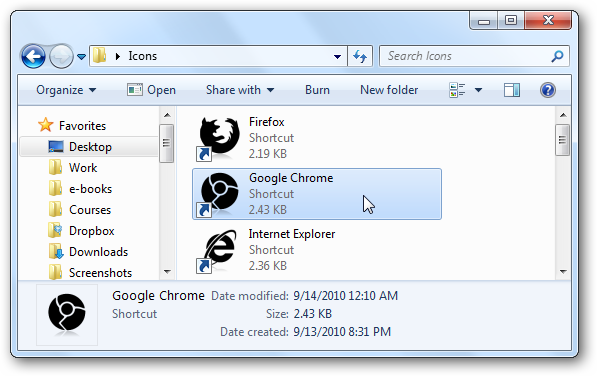Click navigation pane scroll down arrow
The image size is (597, 376).
point(167,272)
